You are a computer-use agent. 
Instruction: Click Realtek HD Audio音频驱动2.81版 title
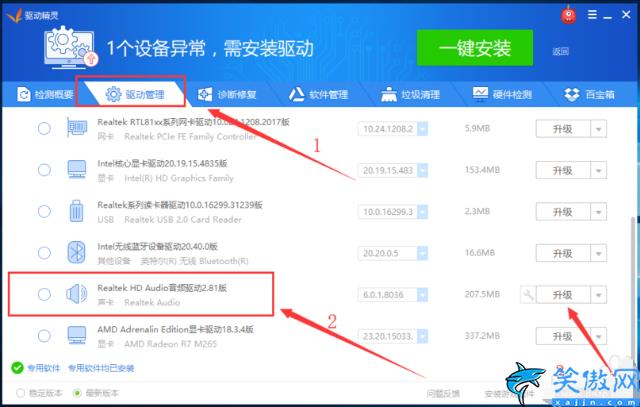[x=162, y=288]
